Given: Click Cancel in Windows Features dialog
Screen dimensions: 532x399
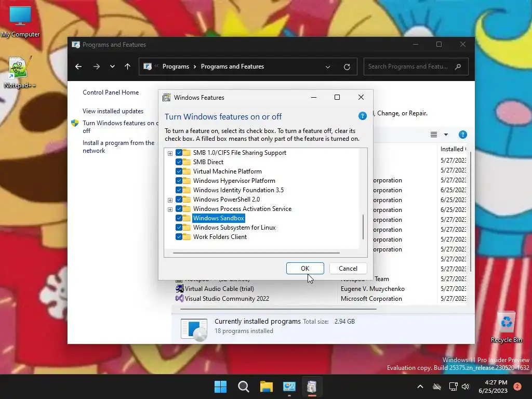Looking at the screenshot, I should pyautogui.click(x=348, y=269).
